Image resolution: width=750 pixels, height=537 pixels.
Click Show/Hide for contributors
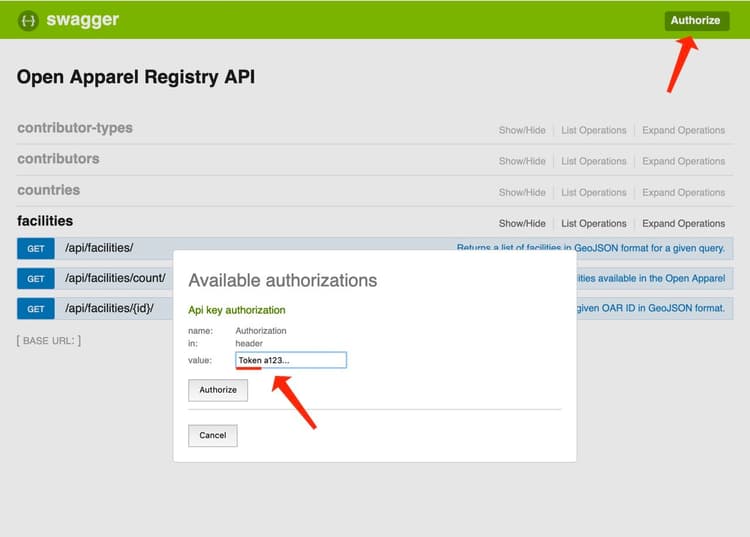pos(522,161)
